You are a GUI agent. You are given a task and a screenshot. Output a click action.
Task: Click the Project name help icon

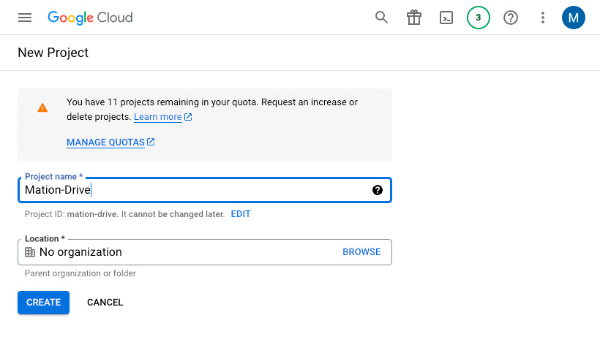[378, 190]
